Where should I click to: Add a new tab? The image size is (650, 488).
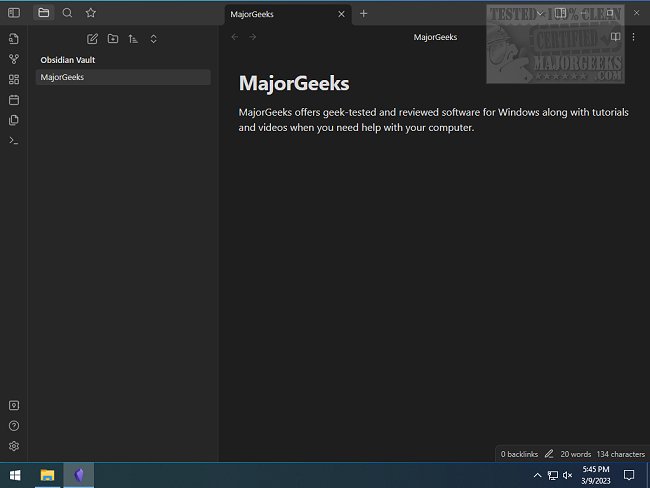click(x=364, y=14)
